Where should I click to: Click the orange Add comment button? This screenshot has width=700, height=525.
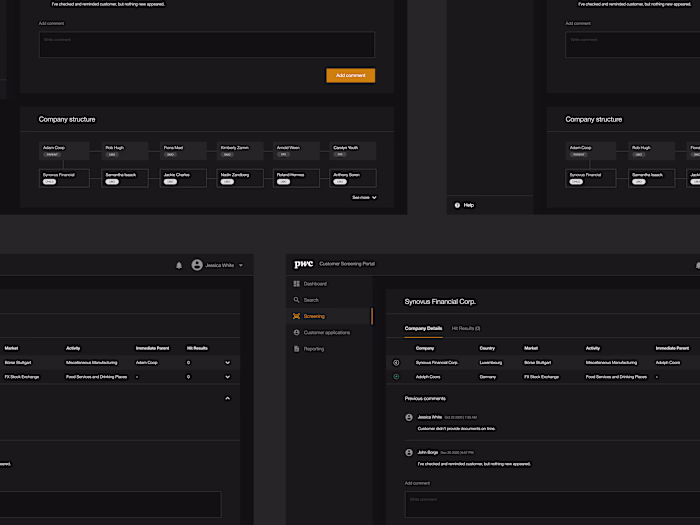tap(350, 75)
